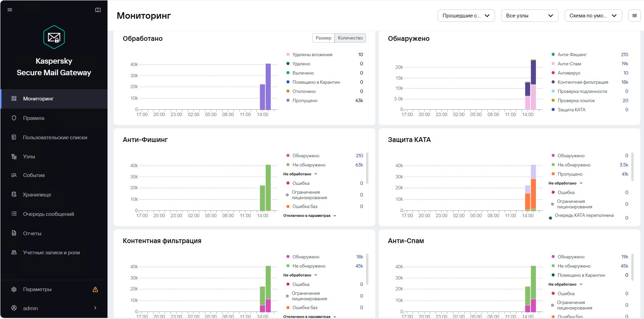Go to События in sidebar
644x319 pixels.
[34, 175]
